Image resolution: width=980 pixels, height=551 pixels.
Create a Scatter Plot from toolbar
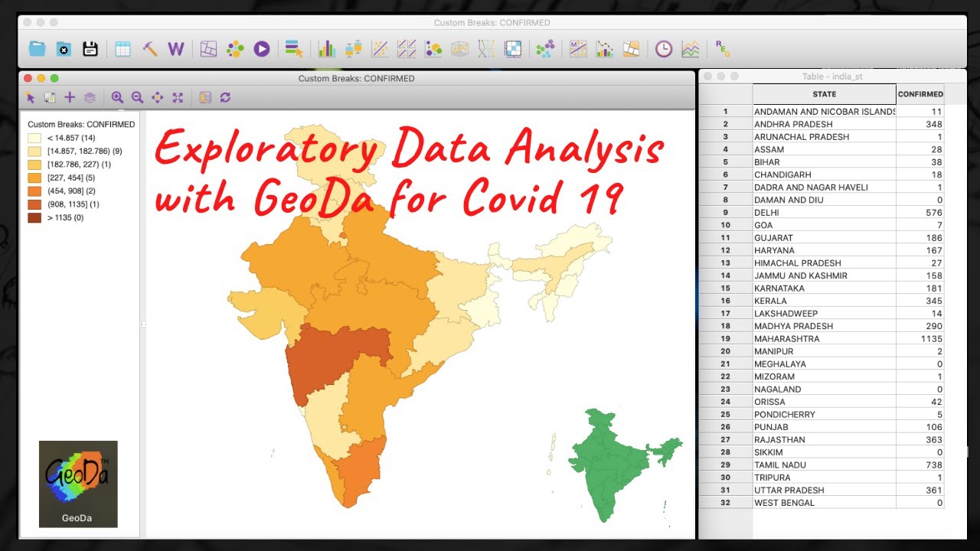pos(380,49)
